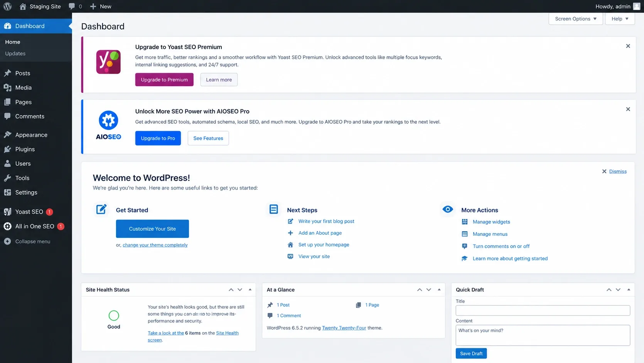644x363 pixels.
Task: Open the Screen Options dropdown
Action: click(x=576, y=18)
